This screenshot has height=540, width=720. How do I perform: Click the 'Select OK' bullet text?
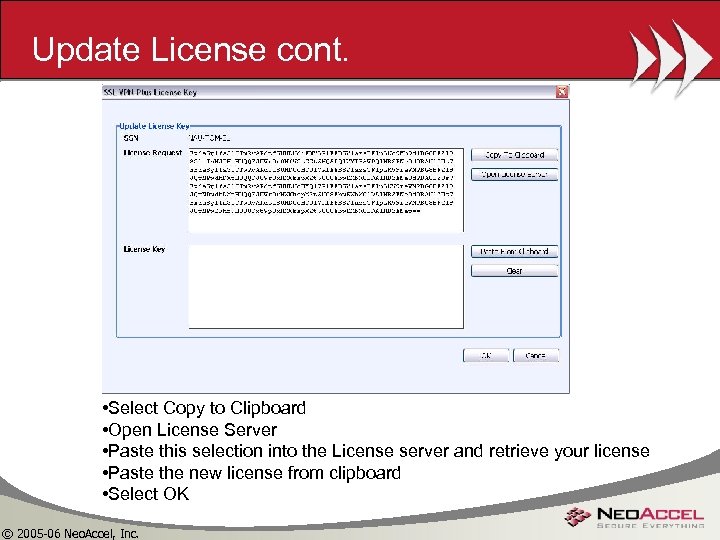tap(146, 494)
